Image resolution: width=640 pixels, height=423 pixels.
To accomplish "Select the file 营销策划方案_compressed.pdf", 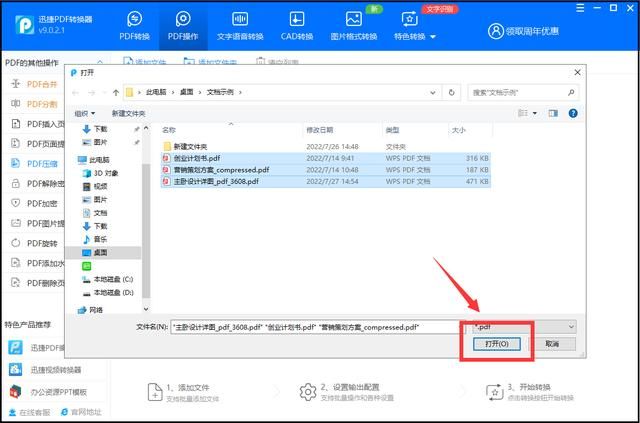I will point(326,169).
